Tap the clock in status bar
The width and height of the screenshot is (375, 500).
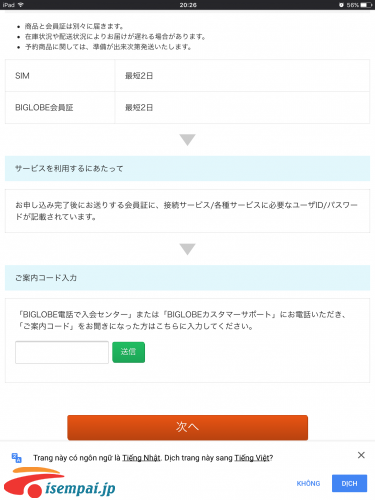(x=188, y=5)
